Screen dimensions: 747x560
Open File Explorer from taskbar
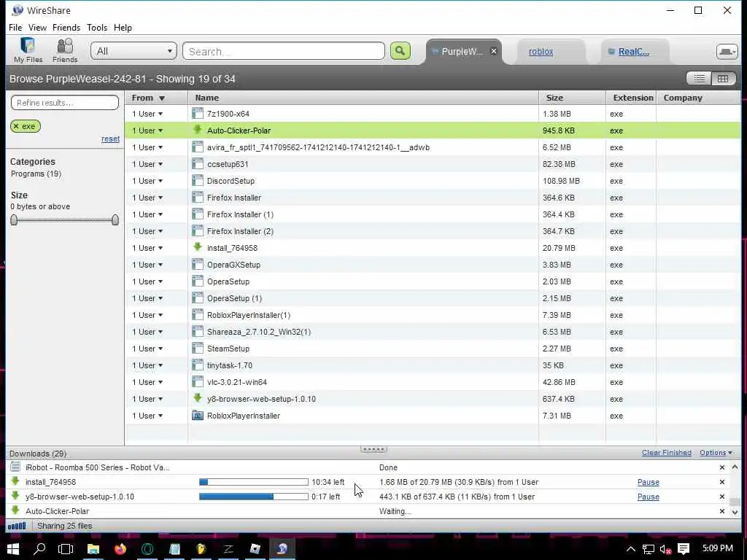coord(93,549)
